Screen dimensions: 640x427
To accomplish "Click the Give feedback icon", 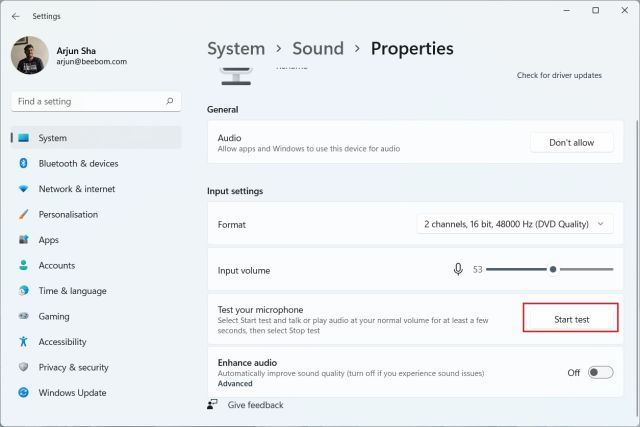I will coord(213,405).
